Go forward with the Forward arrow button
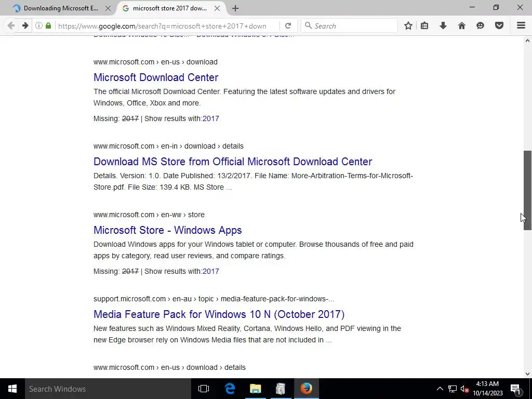 (x=25, y=26)
